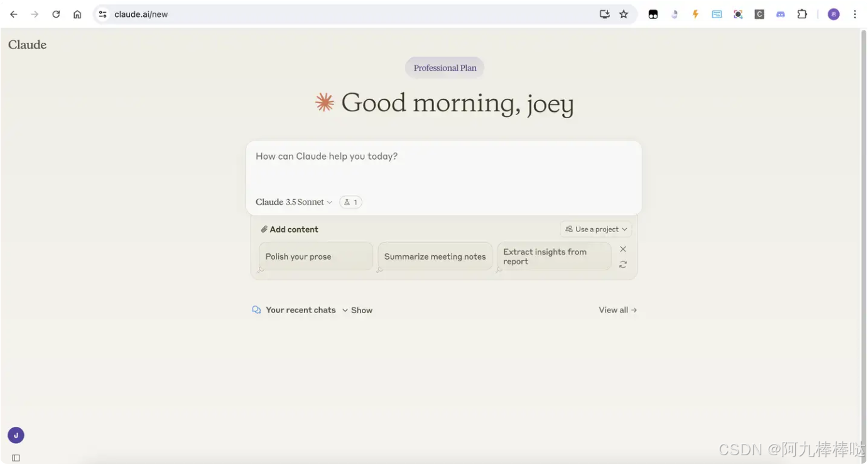Open the black mask-shaped extension icon
This screenshot has height=464, width=868.
pos(653,14)
